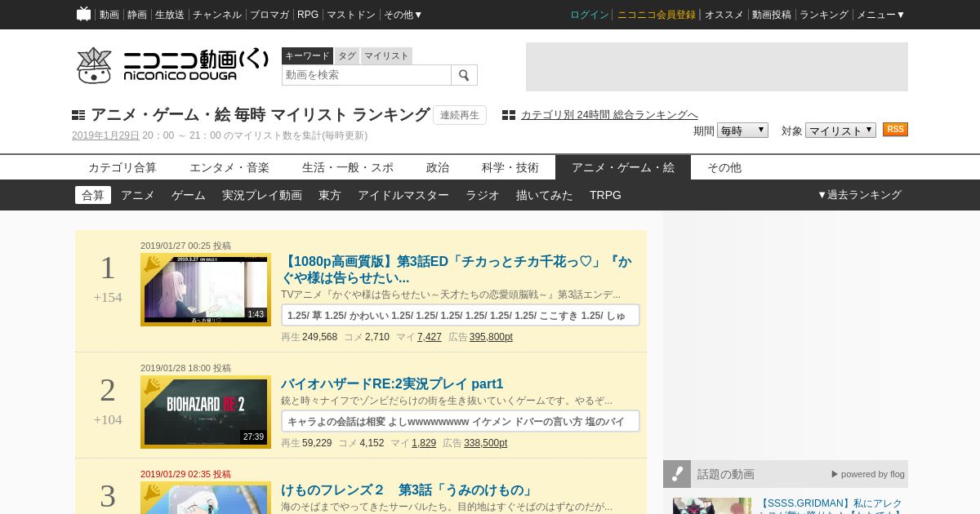
Task: Open 【SSSS.GRIDMAN】私にアレク… sidebar video link
Action: (x=831, y=506)
